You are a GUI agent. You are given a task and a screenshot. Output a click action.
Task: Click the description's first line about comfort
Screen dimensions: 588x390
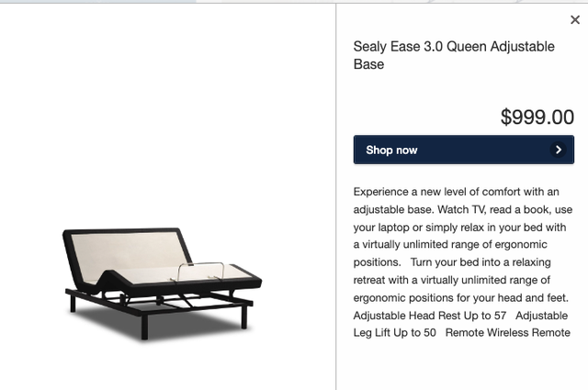[x=456, y=192]
